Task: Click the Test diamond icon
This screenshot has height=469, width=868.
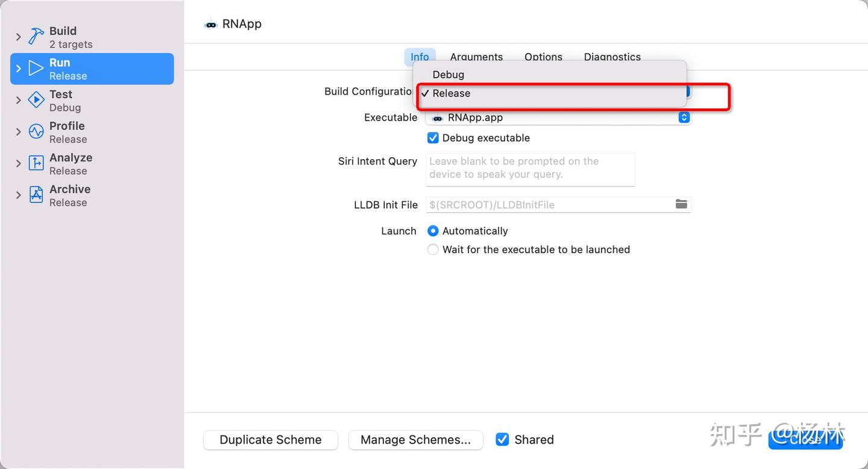Action: (36, 100)
